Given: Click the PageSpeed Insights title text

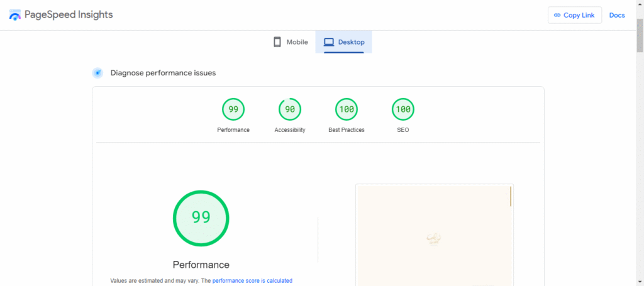Looking at the screenshot, I should coord(69,14).
